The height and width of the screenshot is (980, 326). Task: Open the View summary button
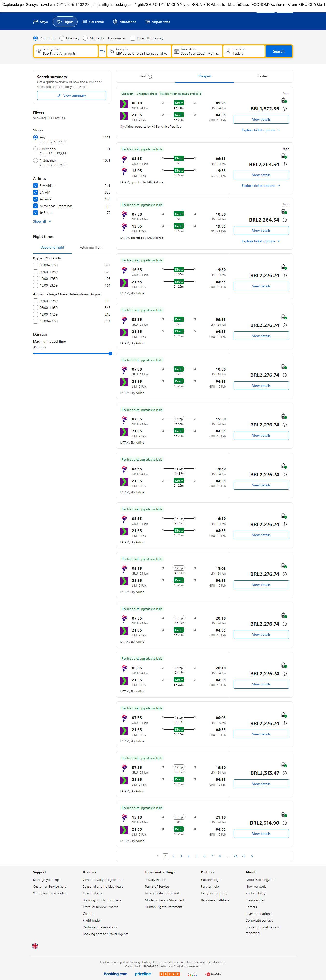[x=72, y=95]
